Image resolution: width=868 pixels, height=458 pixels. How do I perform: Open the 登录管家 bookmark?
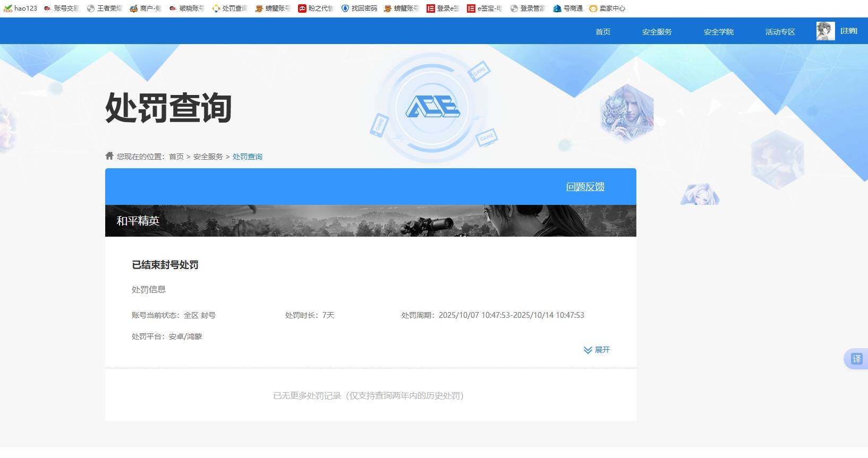[527, 8]
